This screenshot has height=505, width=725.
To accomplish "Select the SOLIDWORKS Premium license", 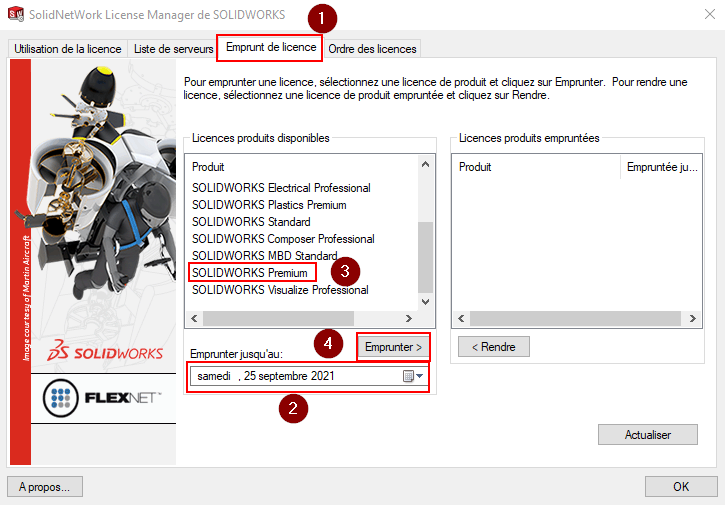I will [x=250, y=273].
